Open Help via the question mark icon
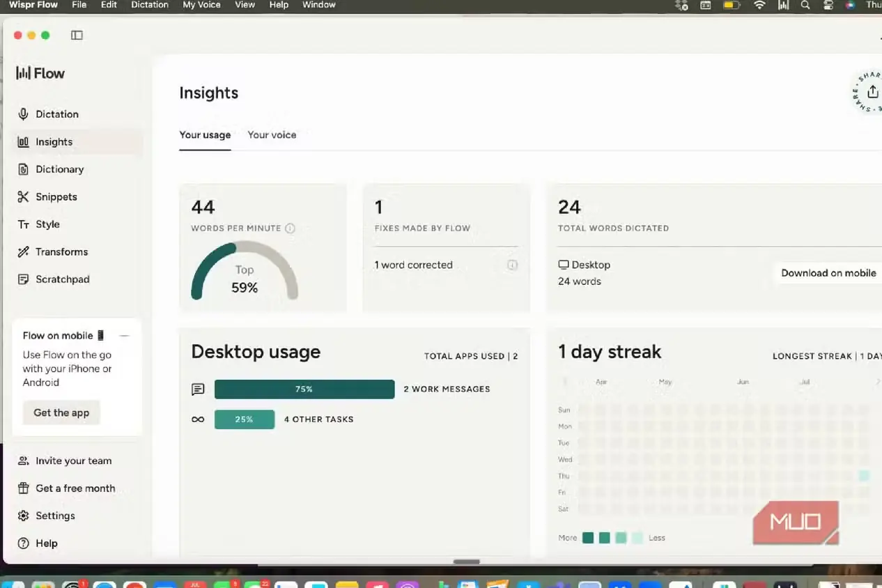The image size is (882, 588). (23, 543)
